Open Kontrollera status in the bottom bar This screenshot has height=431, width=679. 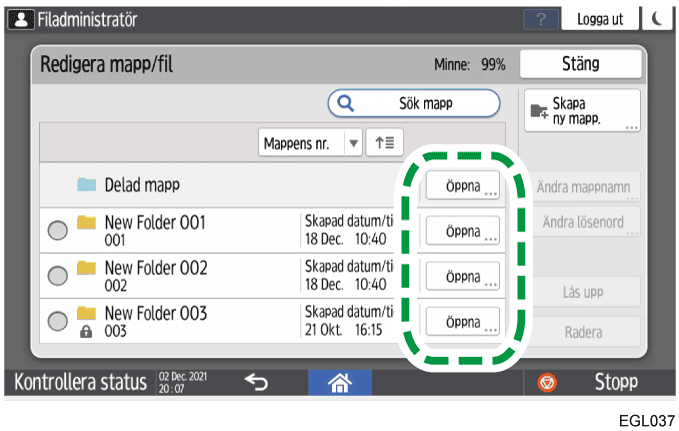(78, 382)
